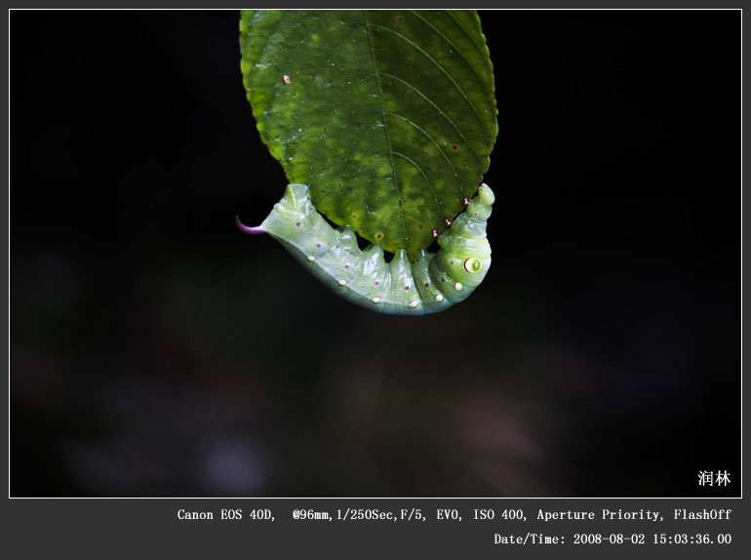This screenshot has height=560, width=751.
Task: Click the 'FlashOff' text
Action: pos(702,514)
